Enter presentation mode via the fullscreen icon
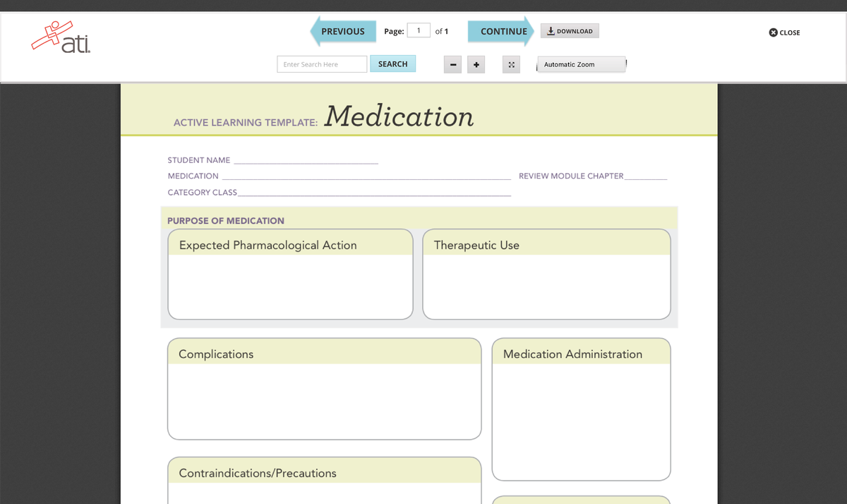This screenshot has height=504, width=847. 511,64
